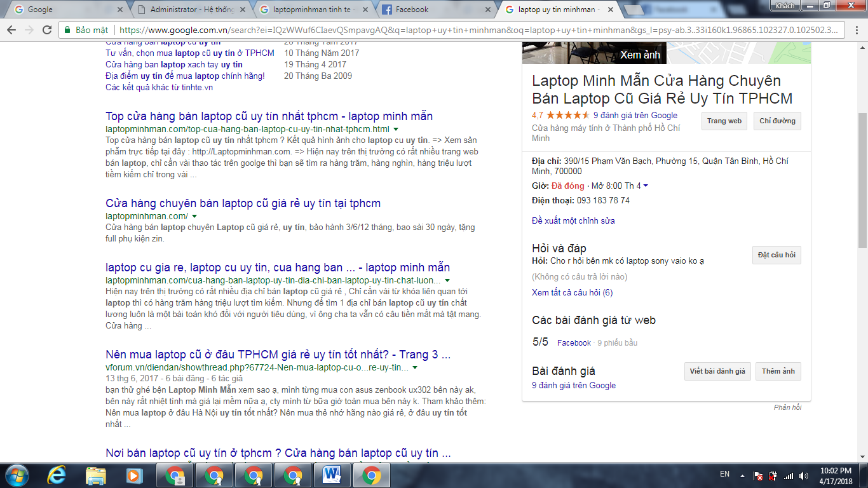Click the Trang web button

pyautogui.click(x=724, y=121)
